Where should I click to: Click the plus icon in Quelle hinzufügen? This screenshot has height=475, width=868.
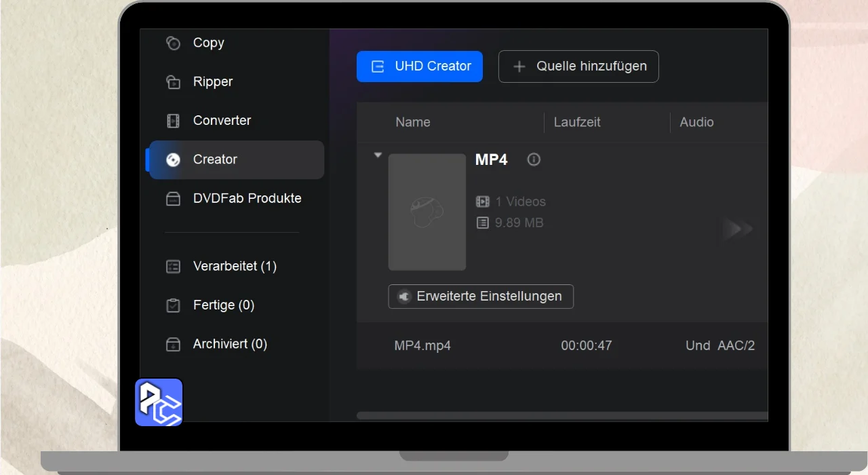pyautogui.click(x=519, y=66)
